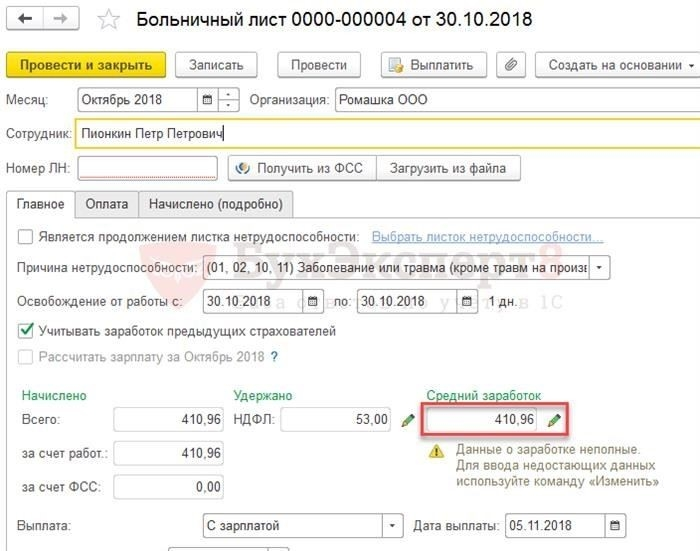Click Загрузить из файла button
The height and width of the screenshot is (551, 700).
[x=448, y=168]
